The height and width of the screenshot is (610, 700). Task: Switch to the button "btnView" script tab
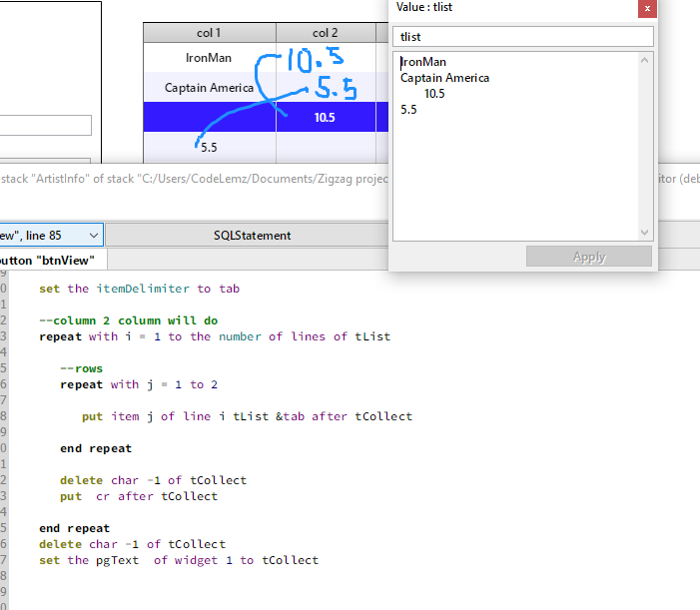[52, 261]
